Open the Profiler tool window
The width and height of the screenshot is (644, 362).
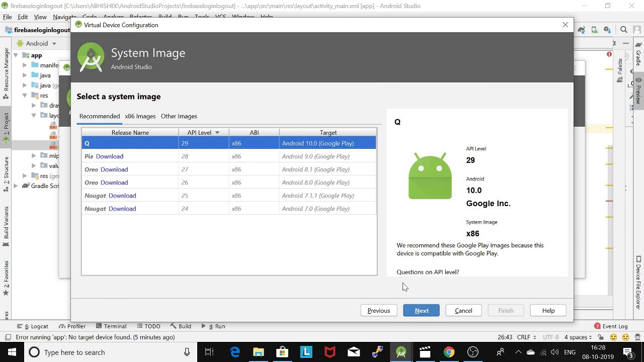(x=72, y=326)
